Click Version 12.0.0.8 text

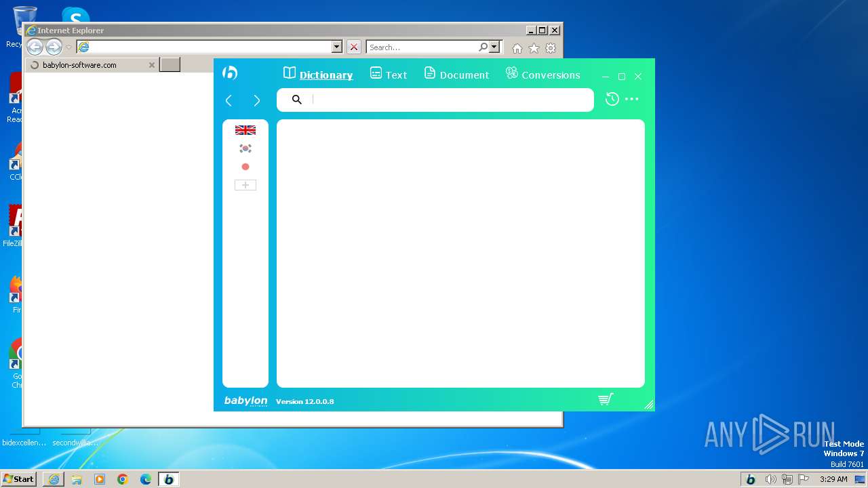click(x=304, y=401)
